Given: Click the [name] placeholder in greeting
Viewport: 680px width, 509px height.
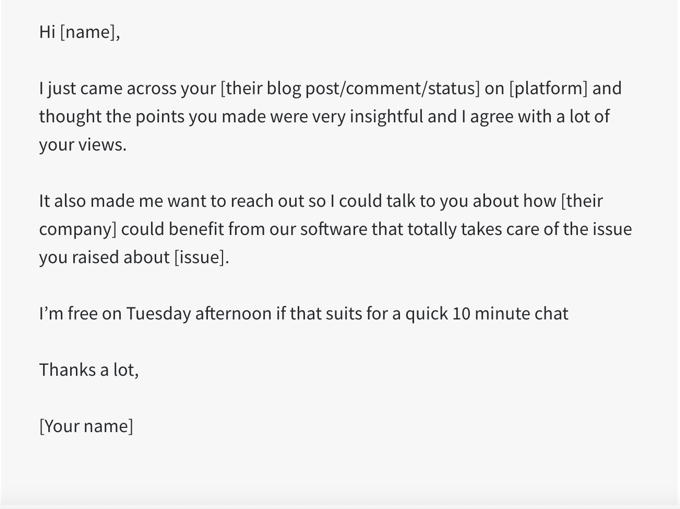Looking at the screenshot, I should [90, 32].
